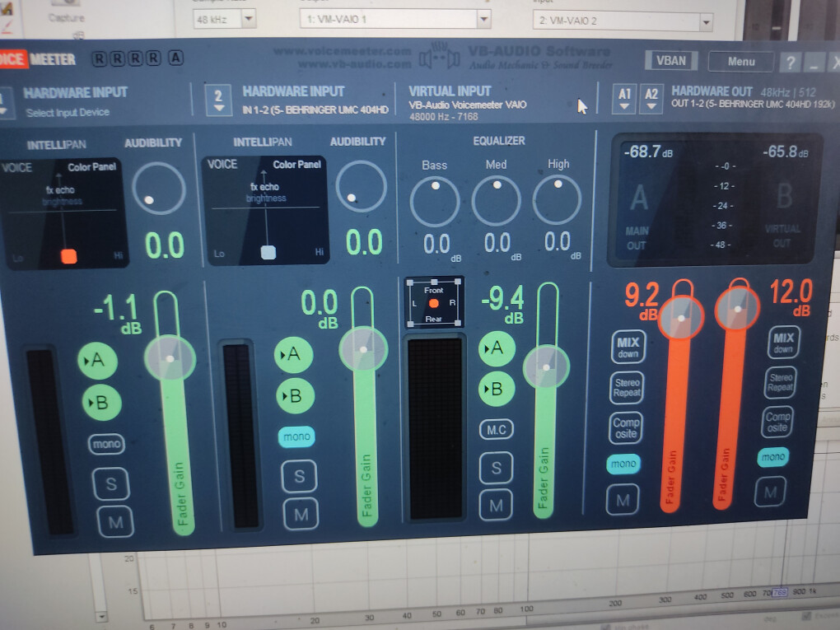Toggle mono on first hardware input

(x=106, y=444)
